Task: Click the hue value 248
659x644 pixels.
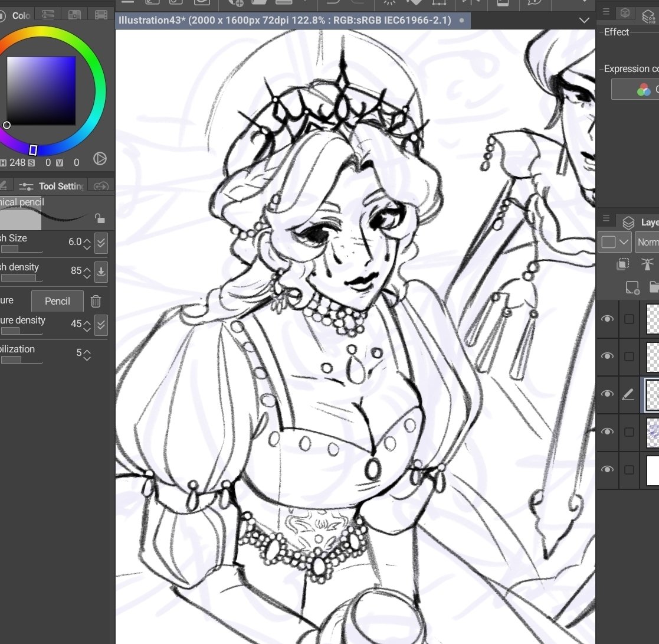Action: pos(17,162)
